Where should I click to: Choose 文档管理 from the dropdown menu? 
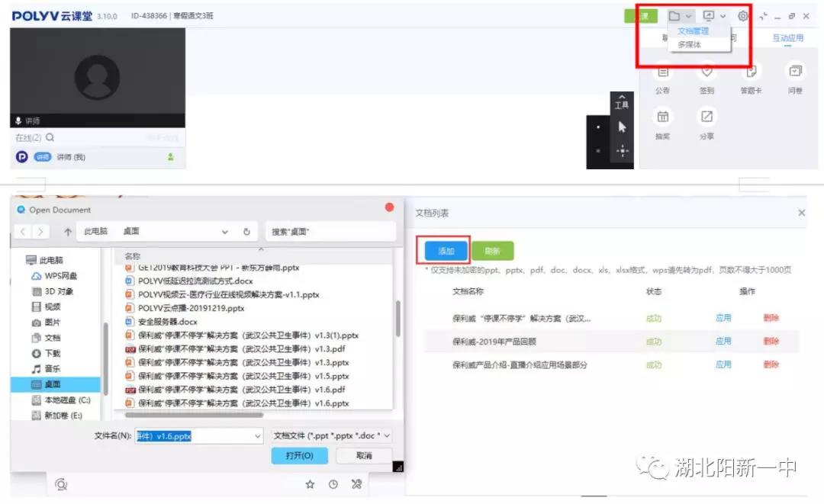point(693,31)
